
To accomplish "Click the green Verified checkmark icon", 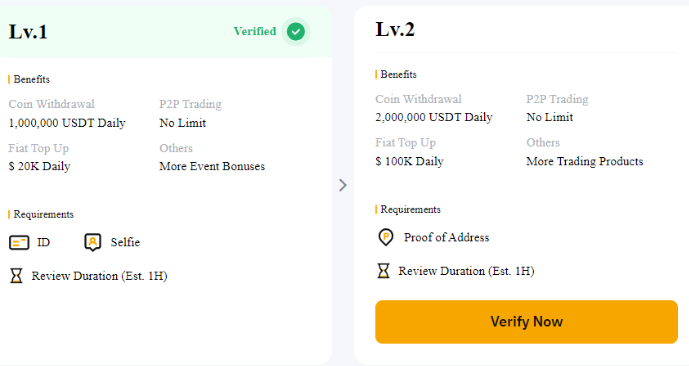I will (296, 32).
